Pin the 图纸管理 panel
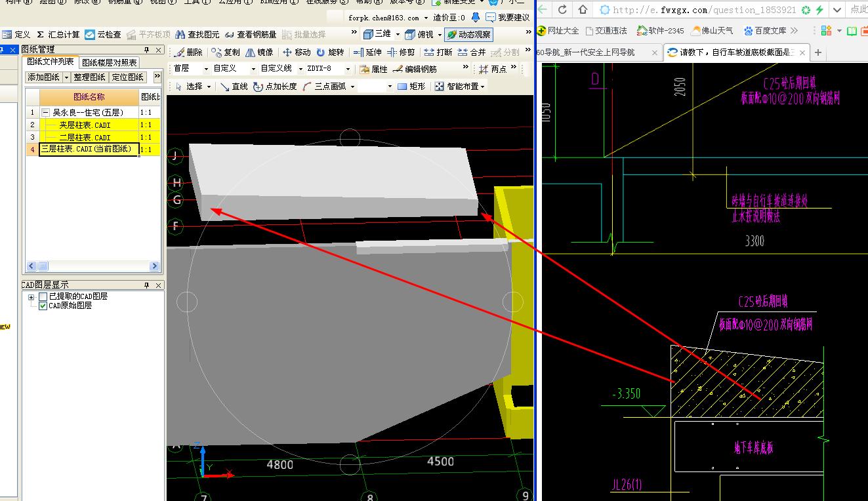The image size is (868, 501). pyautogui.click(x=147, y=50)
